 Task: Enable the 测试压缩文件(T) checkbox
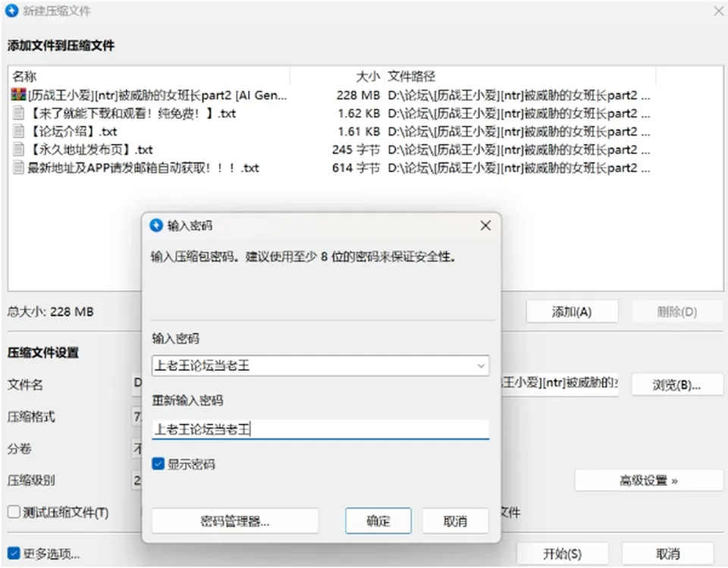tap(14, 512)
